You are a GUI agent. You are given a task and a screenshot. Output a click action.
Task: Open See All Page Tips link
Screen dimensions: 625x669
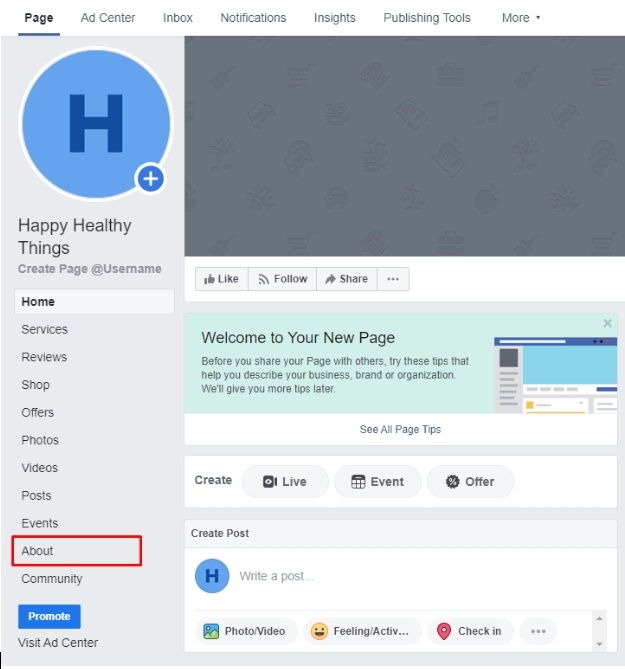tap(400, 429)
